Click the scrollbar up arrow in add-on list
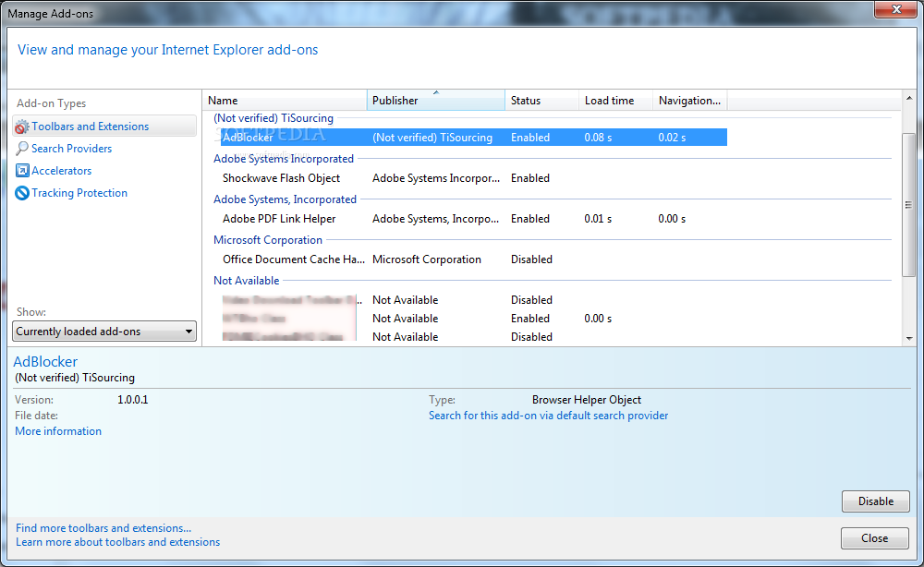The height and width of the screenshot is (567, 924). pyautogui.click(x=908, y=98)
